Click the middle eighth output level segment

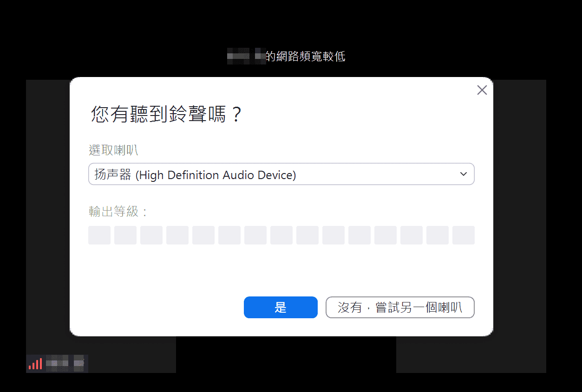[x=281, y=235]
